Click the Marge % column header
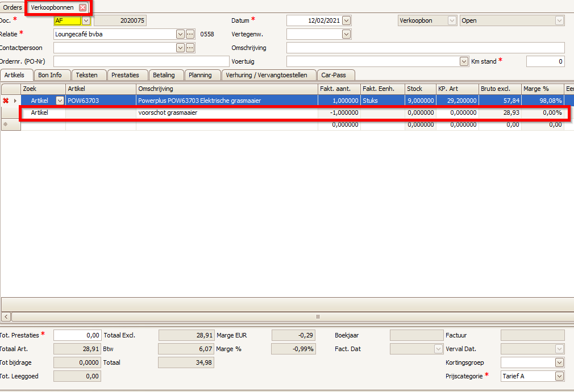Viewport: 574px width, 392px height. (x=543, y=89)
